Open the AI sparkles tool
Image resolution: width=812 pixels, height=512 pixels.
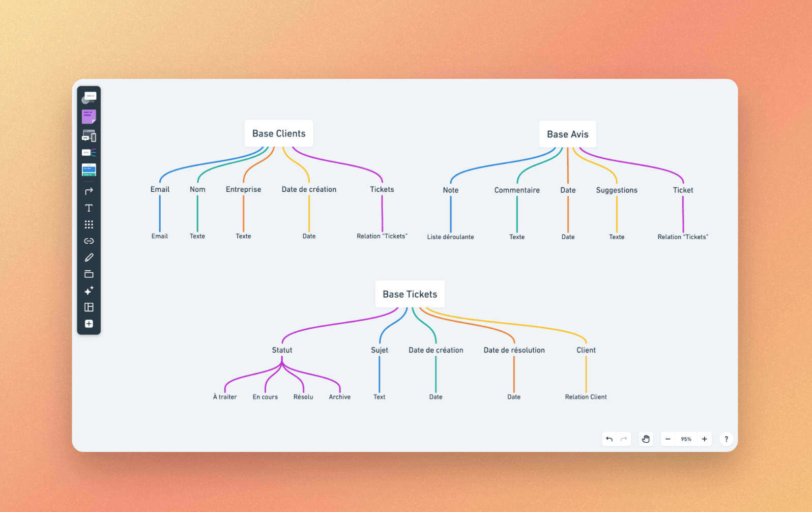coord(89,291)
